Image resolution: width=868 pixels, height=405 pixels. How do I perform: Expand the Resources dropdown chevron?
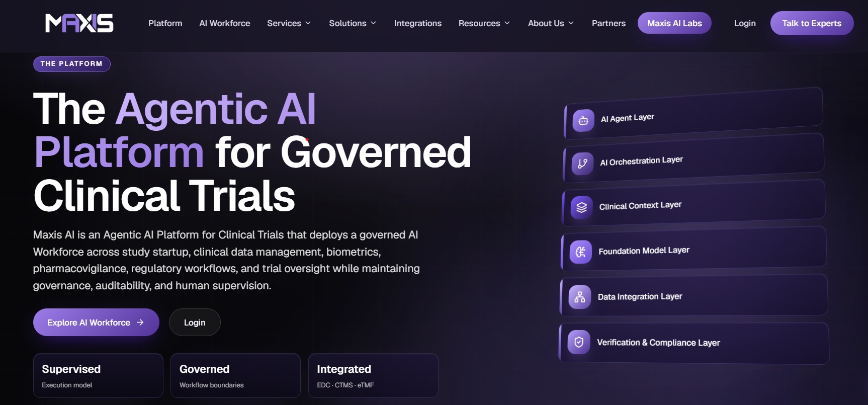(507, 23)
